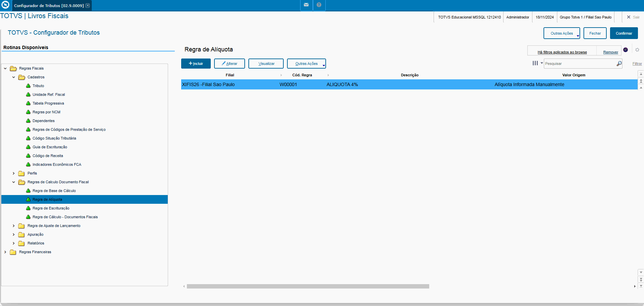Click the triangle icon beside Código de Receita

(x=28, y=156)
